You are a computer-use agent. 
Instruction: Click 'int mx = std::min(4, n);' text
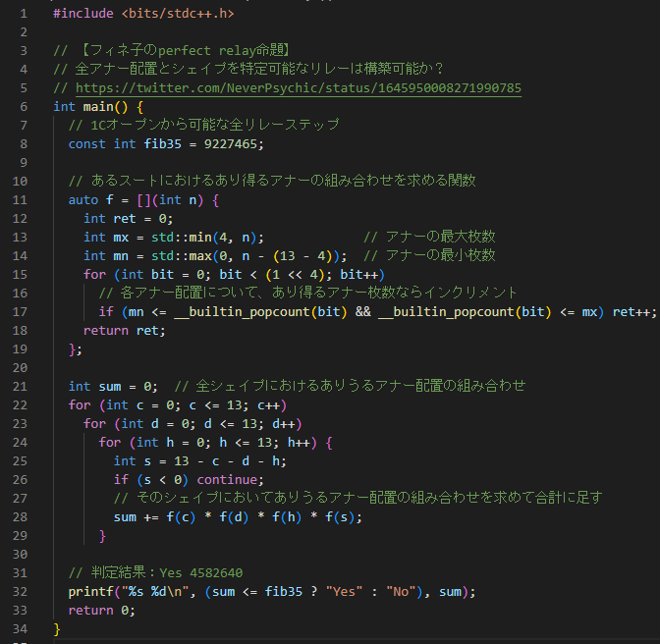[x=174, y=238]
